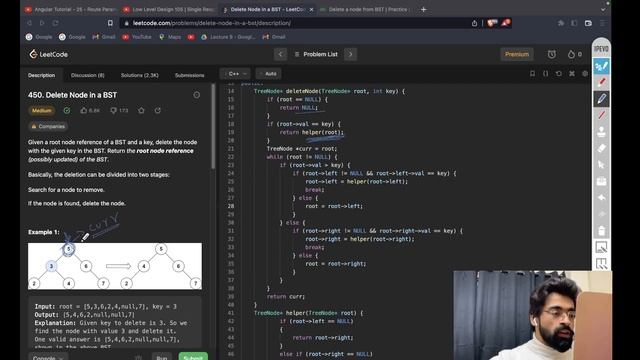Go to the previous problem arrow

tap(280, 54)
